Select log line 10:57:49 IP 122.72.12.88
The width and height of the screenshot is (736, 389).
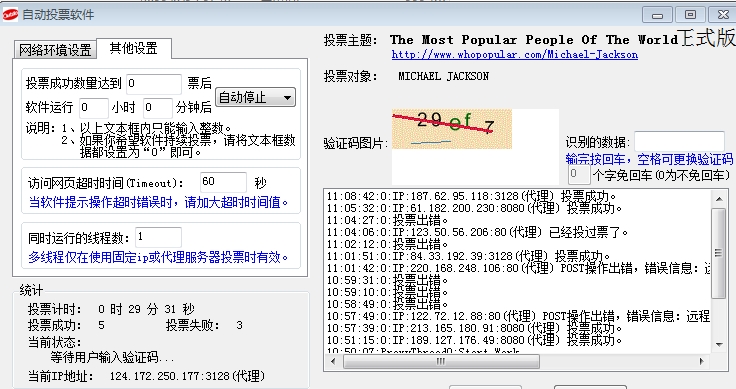tap(518, 316)
